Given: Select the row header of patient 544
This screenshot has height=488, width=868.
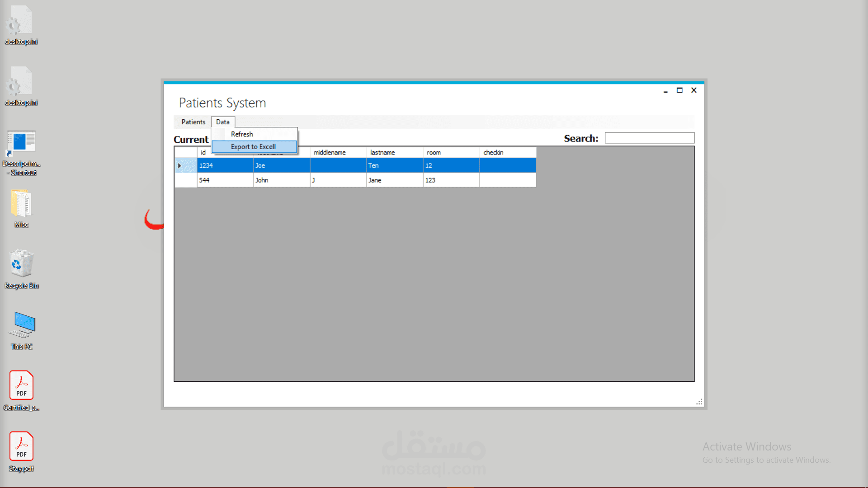Looking at the screenshot, I should coord(185,180).
